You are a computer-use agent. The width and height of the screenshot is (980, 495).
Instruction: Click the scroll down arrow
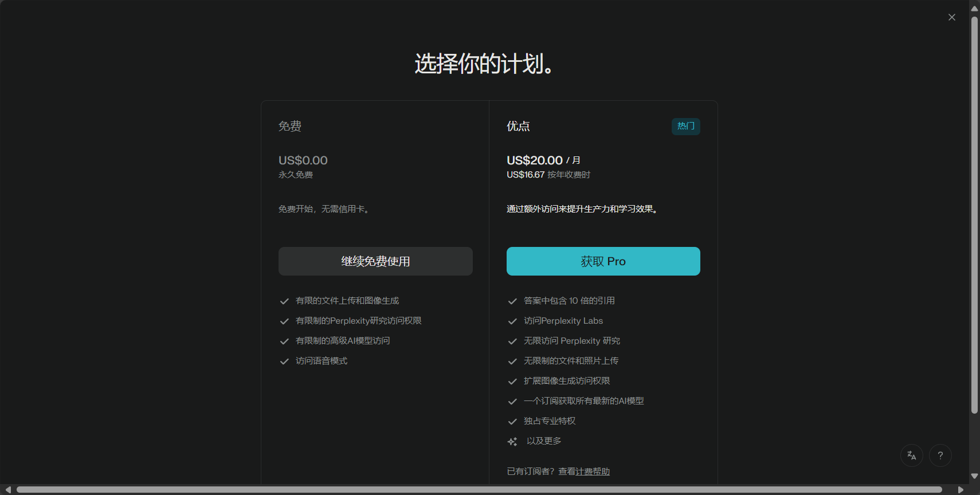pos(974,476)
